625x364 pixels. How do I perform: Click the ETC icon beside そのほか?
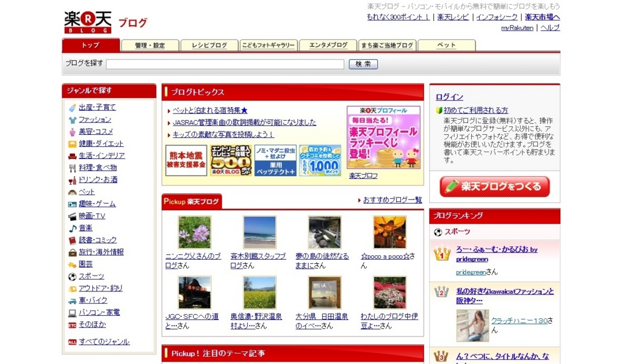coord(72,325)
